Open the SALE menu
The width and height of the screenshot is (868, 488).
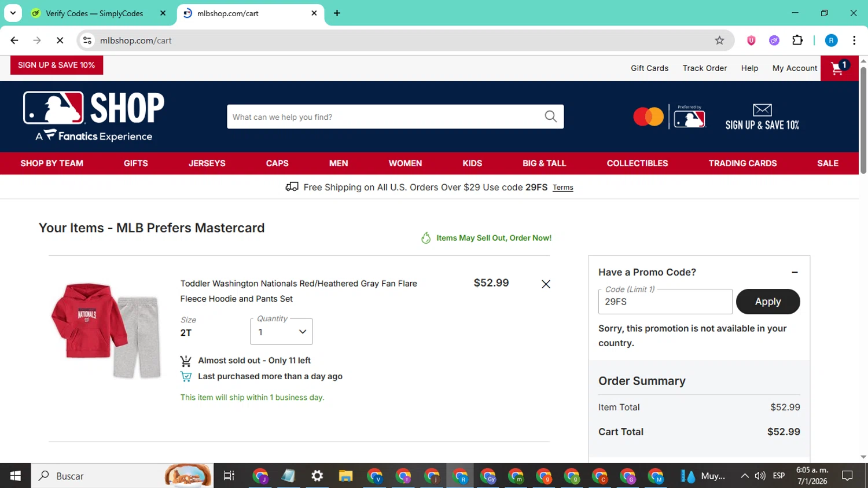pyautogui.click(x=828, y=163)
